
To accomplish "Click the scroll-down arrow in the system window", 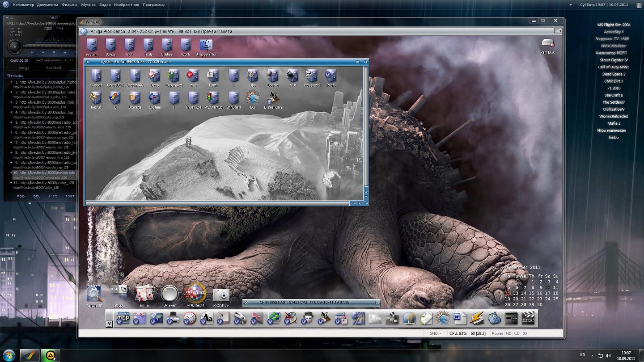I will [x=366, y=197].
